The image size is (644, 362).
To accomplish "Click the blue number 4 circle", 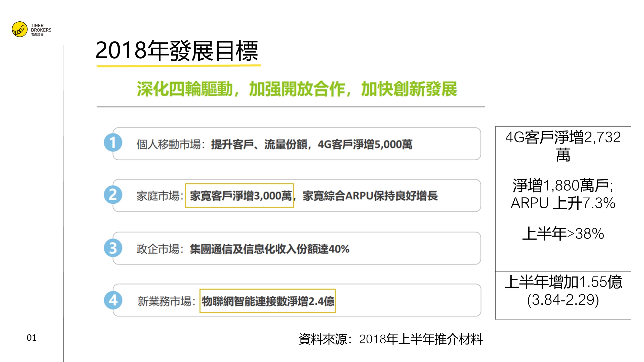I will point(113,300).
